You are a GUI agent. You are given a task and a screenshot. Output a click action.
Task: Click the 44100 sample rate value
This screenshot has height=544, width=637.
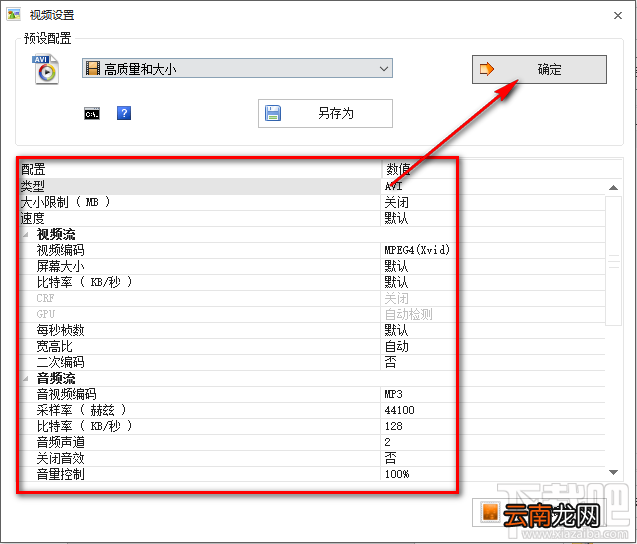[x=399, y=410]
